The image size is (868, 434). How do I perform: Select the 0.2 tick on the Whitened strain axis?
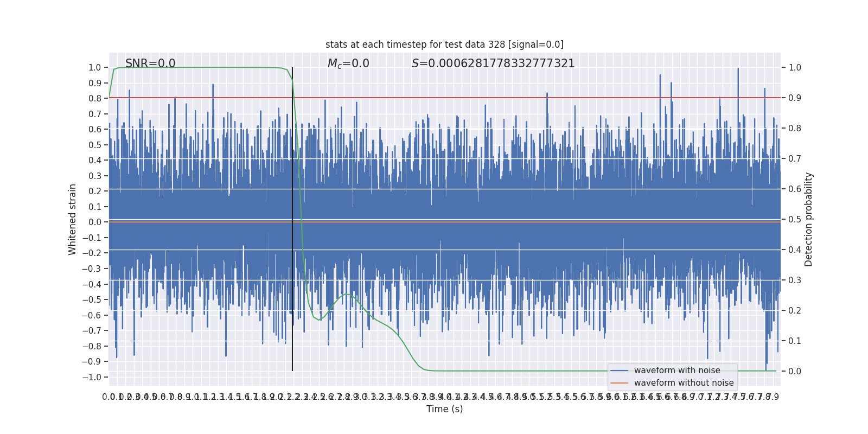click(95, 192)
